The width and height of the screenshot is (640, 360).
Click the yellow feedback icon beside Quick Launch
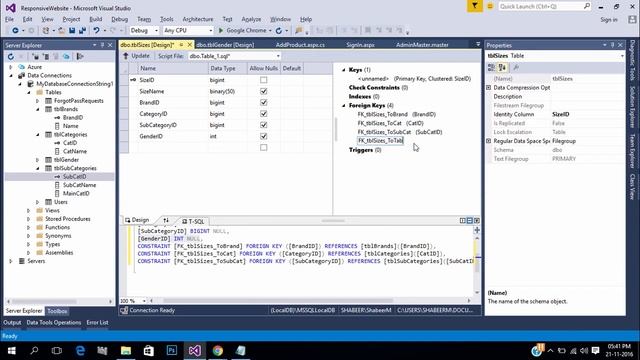click(x=490, y=6)
